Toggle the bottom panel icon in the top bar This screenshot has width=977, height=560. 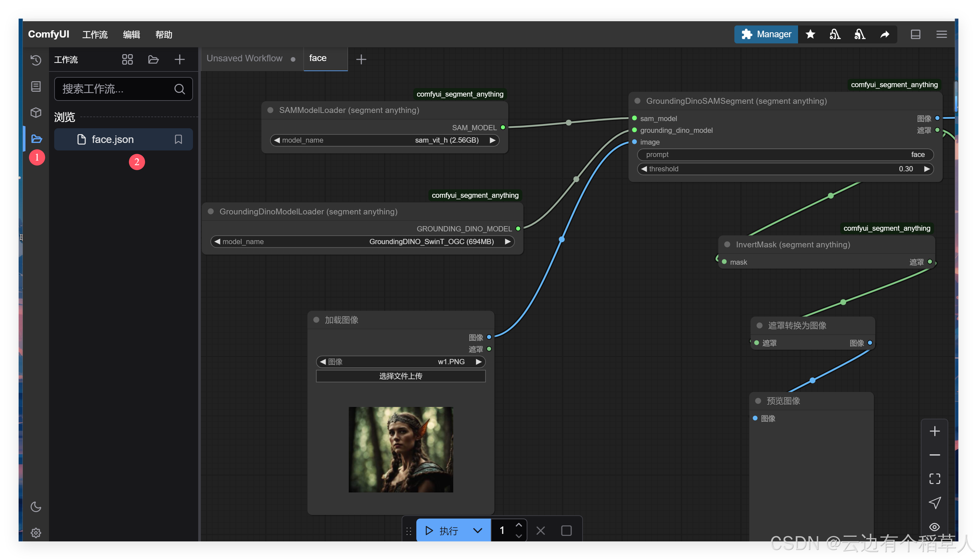tap(915, 34)
